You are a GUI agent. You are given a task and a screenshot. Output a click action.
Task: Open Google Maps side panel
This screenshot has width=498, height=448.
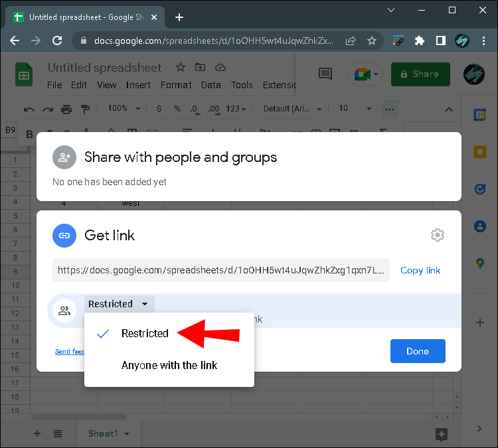point(480,263)
